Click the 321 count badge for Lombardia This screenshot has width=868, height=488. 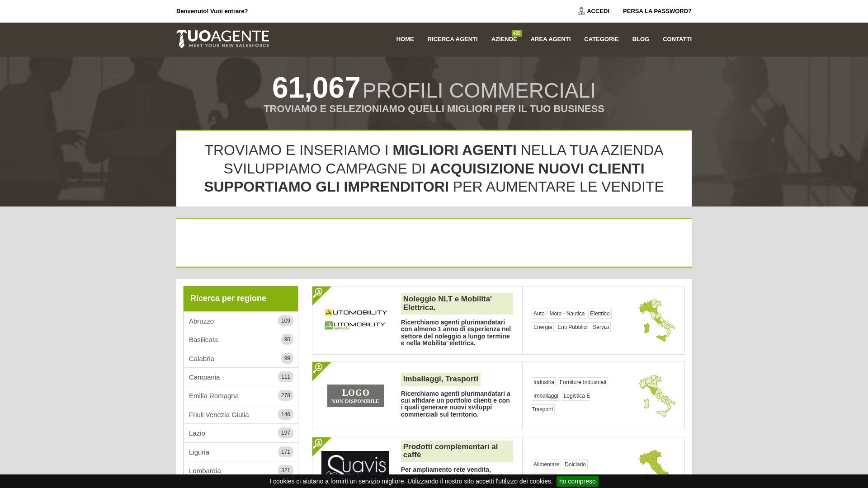(286, 470)
